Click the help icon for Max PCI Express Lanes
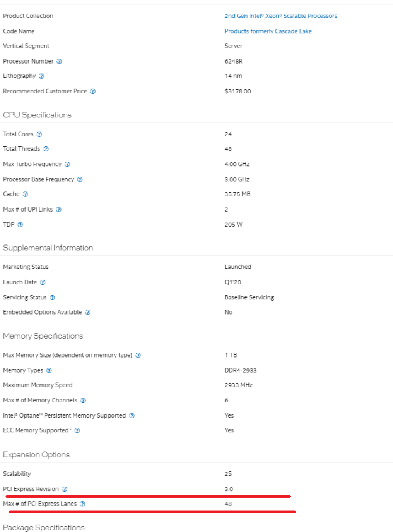This screenshot has width=393, height=532. [x=82, y=504]
